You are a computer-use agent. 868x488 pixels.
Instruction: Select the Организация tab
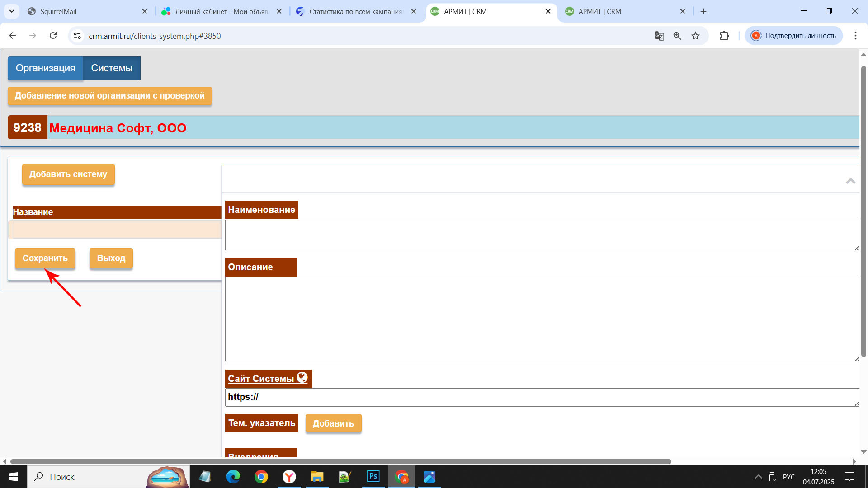[45, 68]
